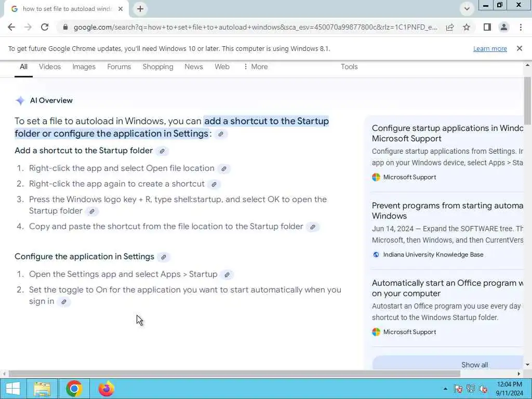Switch to the Videos tab
The width and height of the screenshot is (532, 399).
tap(50, 67)
